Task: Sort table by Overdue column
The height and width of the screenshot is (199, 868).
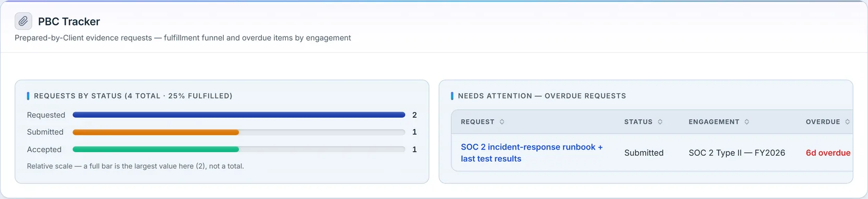Action: pyautogui.click(x=847, y=122)
